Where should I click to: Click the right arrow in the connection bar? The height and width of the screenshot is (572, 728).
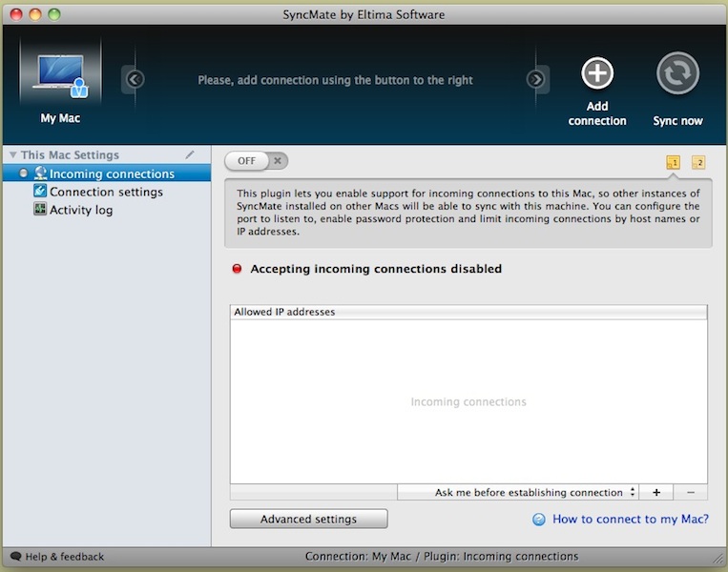tap(536, 80)
